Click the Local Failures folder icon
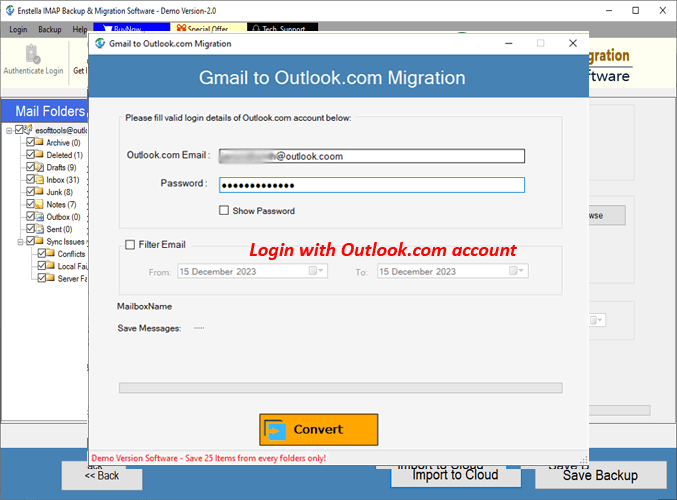This screenshot has height=500, width=677. pyautogui.click(x=50, y=266)
